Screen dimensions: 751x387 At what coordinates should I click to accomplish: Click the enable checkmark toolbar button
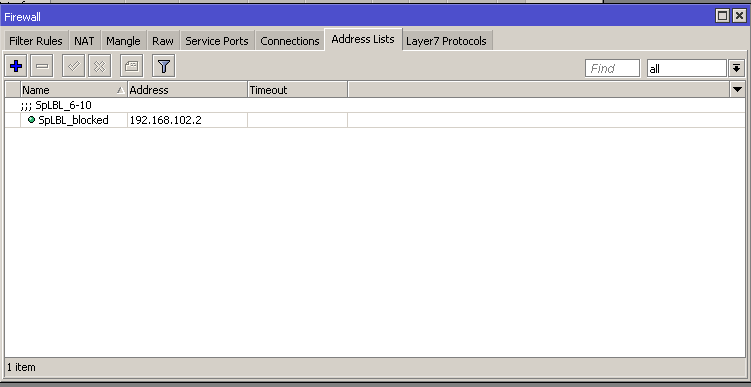(x=73, y=66)
